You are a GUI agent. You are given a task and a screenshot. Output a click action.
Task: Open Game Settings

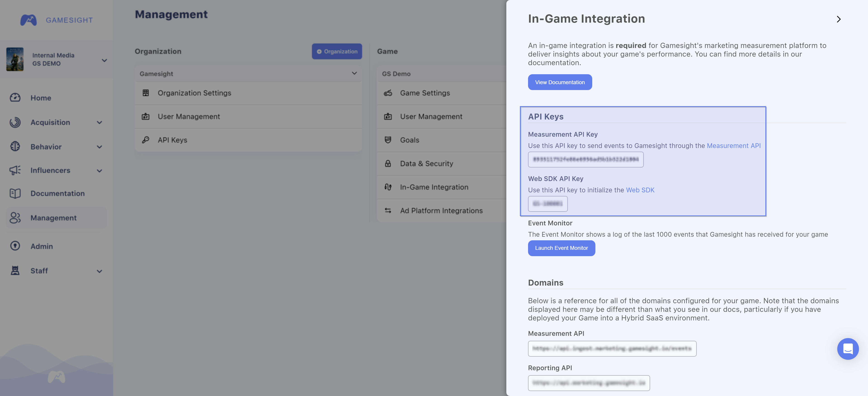coord(441,93)
